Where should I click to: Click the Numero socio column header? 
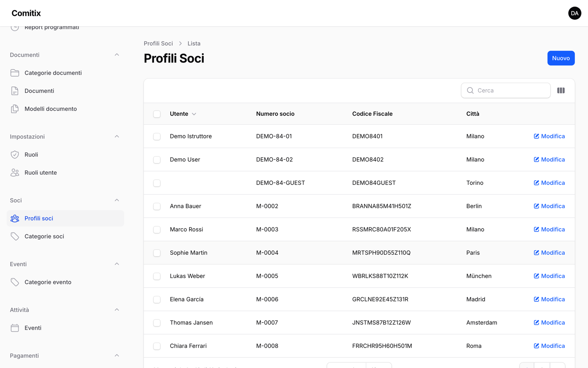(275, 114)
